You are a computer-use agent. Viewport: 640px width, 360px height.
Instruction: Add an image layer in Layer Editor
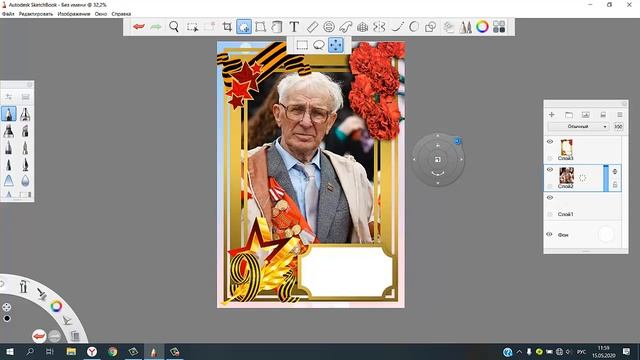tap(586, 115)
